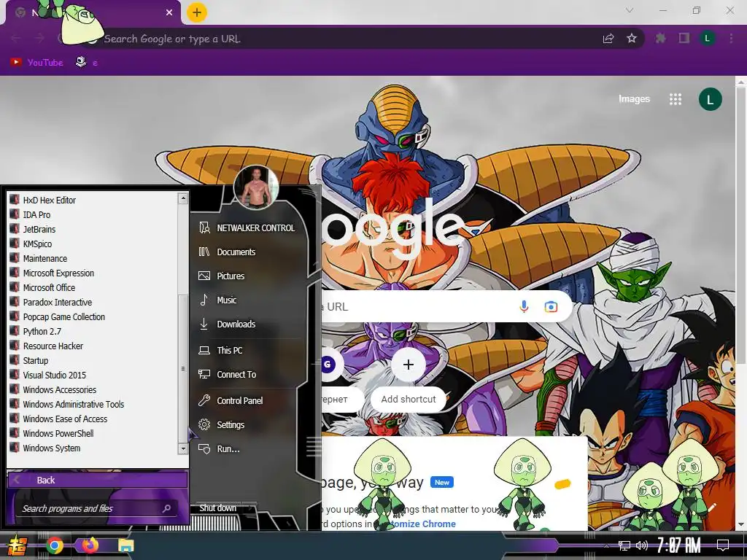Click the Shut down button
Screen dimensions: 747x560
click(217, 508)
